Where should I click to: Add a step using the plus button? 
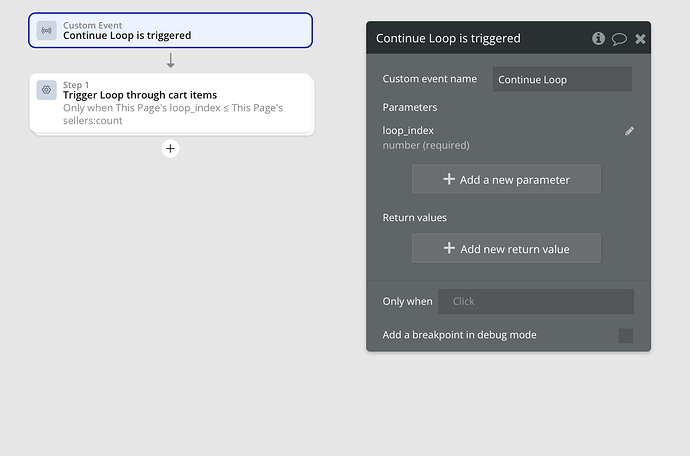tap(170, 149)
